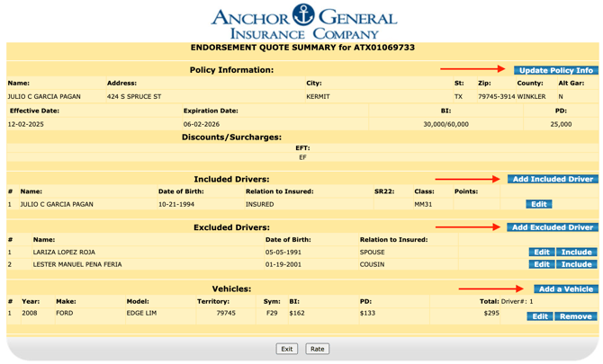This screenshot has width=603, height=364.
Task: Select vehicle total premium $295
Action: click(491, 313)
